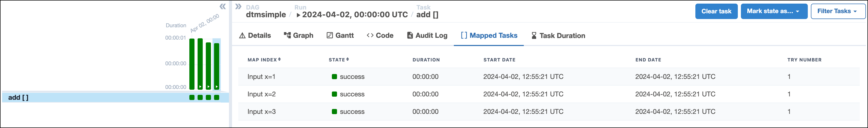Open the Audit Log tab

427,35
